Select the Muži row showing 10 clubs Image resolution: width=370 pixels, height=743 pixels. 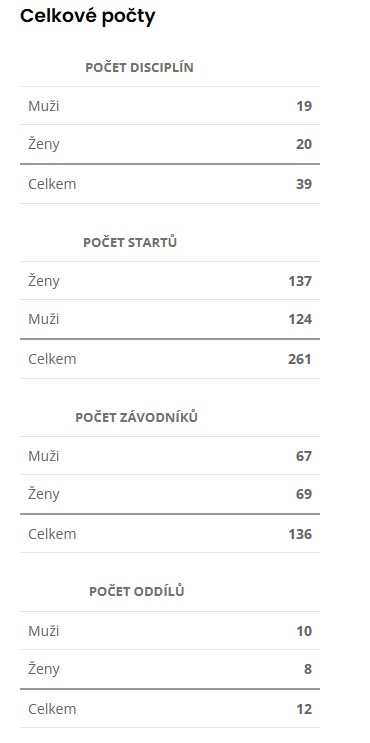(170, 631)
